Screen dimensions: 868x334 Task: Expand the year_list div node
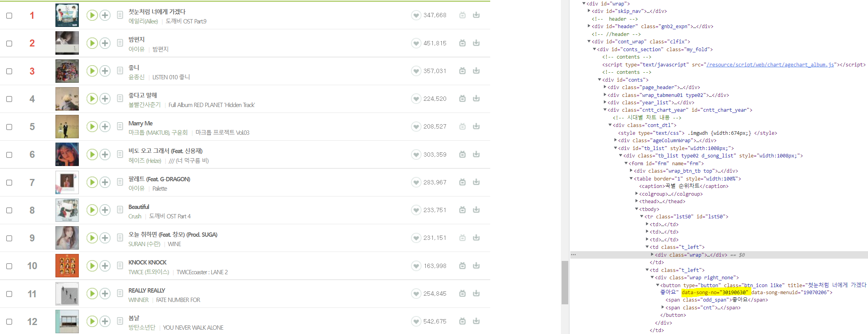tap(605, 102)
